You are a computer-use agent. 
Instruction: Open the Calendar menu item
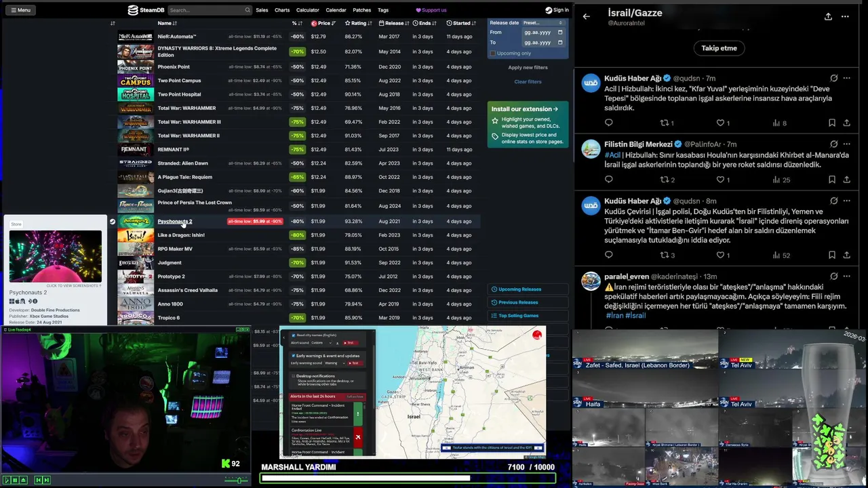(336, 10)
